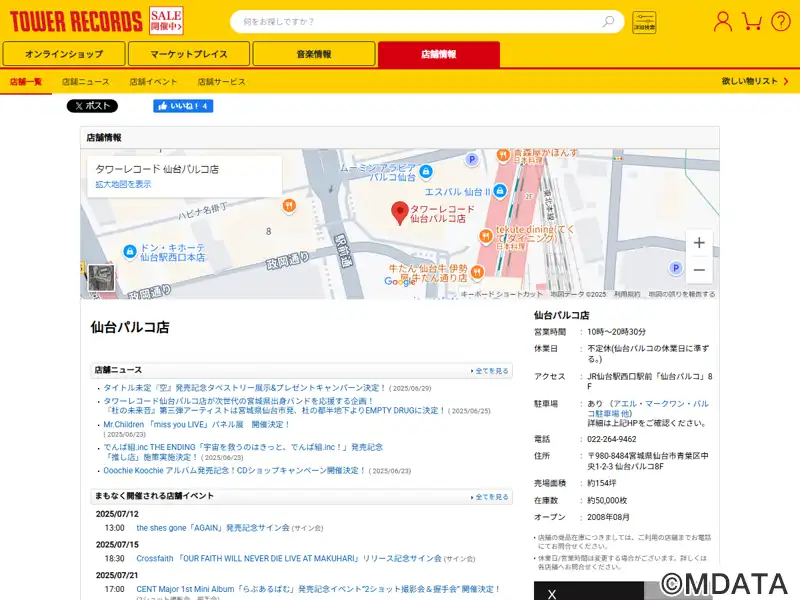Click the parking marker beside the zoom-out button

tap(676, 268)
